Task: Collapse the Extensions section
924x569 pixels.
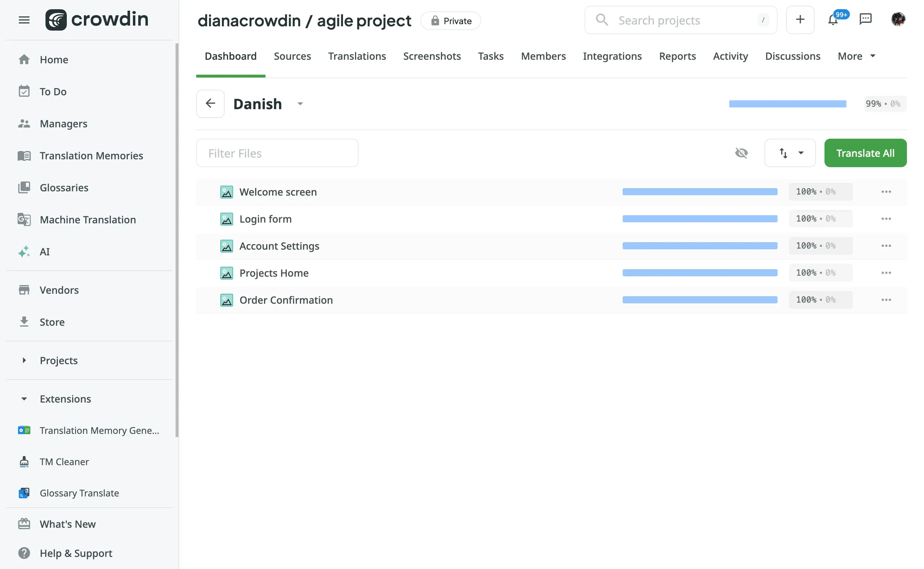Action: click(x=24, y=399)
